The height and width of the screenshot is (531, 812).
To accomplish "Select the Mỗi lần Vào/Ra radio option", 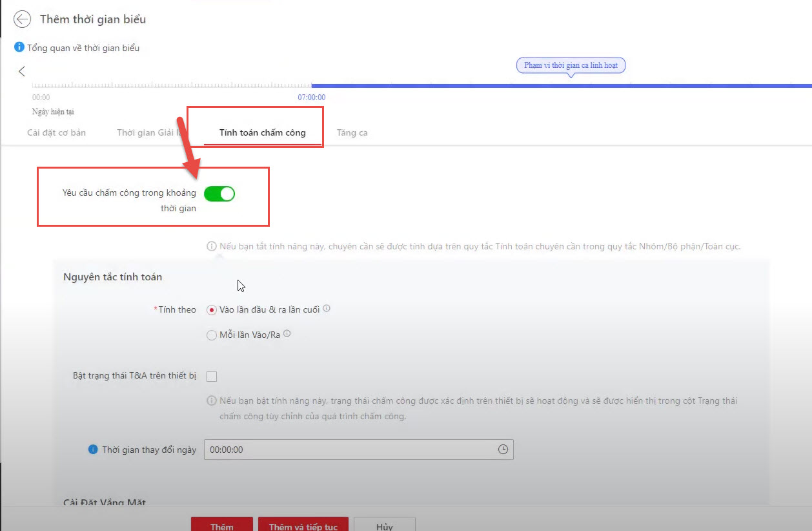I will (x=211, y=335).
